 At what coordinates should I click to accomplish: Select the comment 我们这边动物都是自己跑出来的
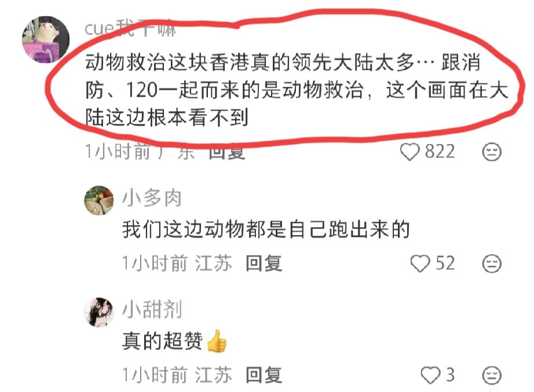click(x=266, y=229)
